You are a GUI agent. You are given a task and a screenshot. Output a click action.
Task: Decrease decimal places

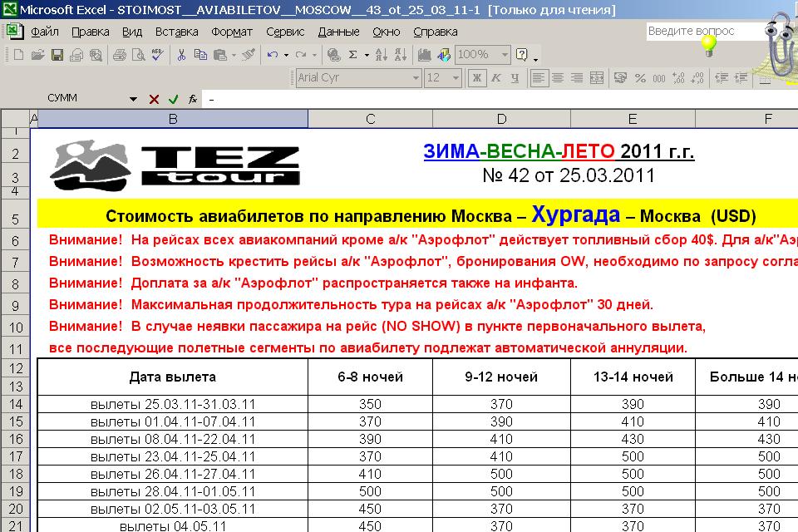[x=697, y=78]
